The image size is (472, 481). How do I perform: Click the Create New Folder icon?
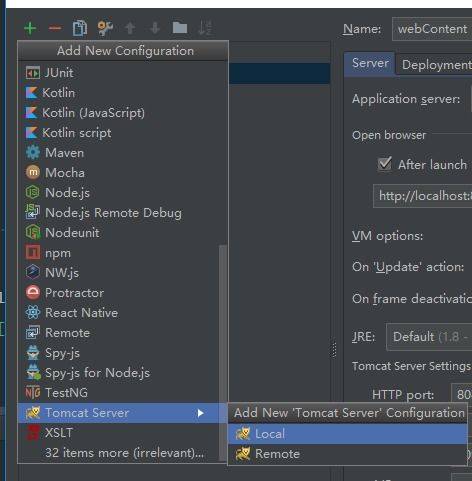coord(180,28)
